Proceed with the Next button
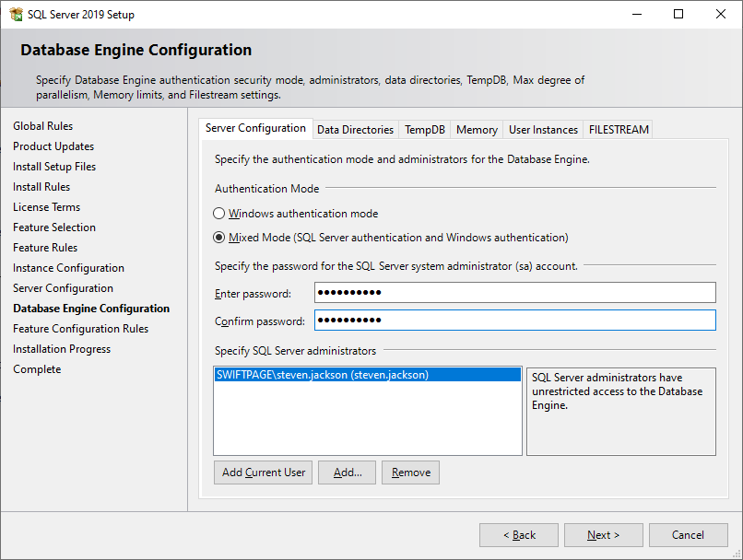 [x=603, y=535]
